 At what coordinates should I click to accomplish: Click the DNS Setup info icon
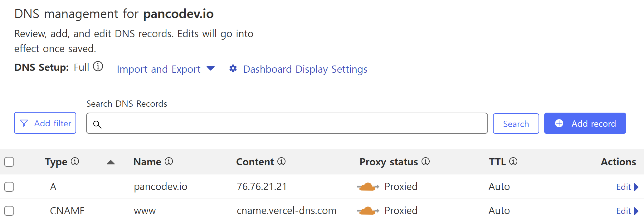coord(98,66)
